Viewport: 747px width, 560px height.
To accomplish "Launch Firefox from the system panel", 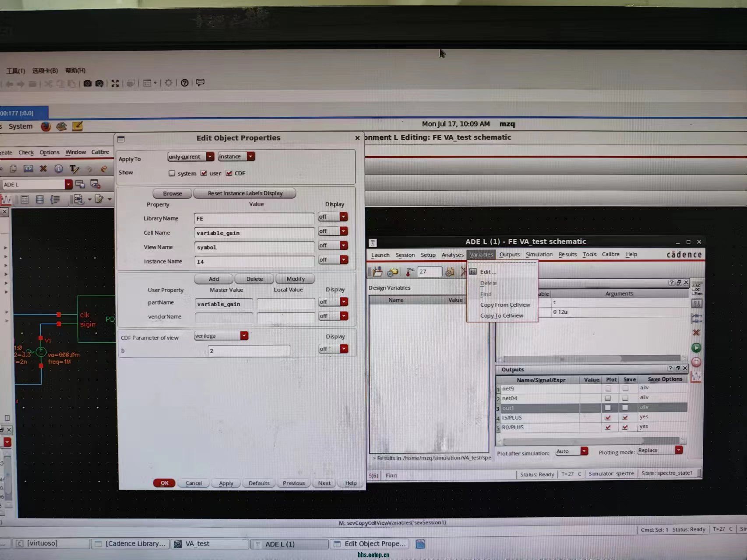I will [46, 126].
